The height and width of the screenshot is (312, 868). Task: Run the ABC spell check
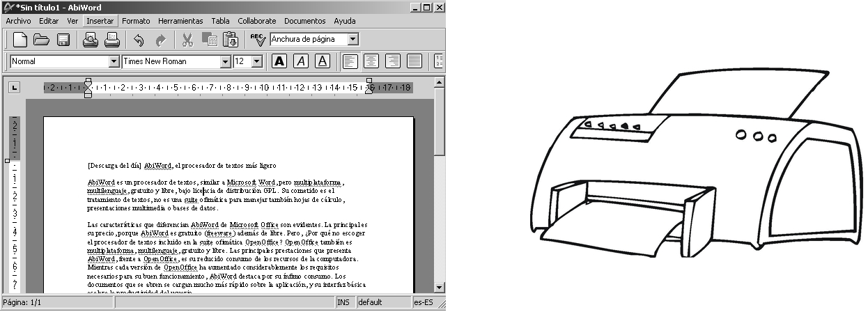(258, 40)
